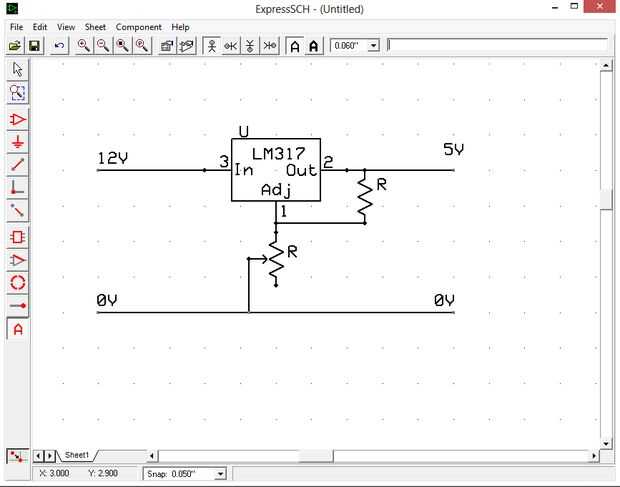Save the schematic with the floppy disk icon

[34, 46]
